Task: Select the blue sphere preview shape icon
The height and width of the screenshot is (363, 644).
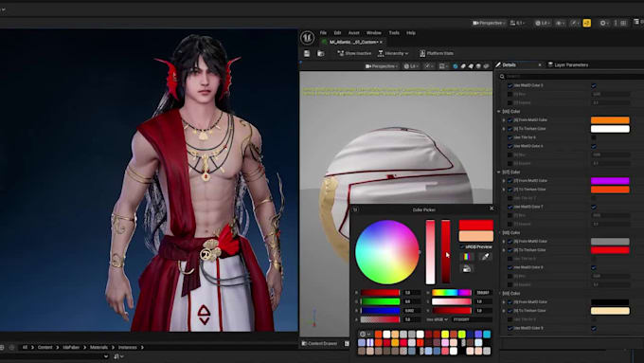Action: pos(456,65)
